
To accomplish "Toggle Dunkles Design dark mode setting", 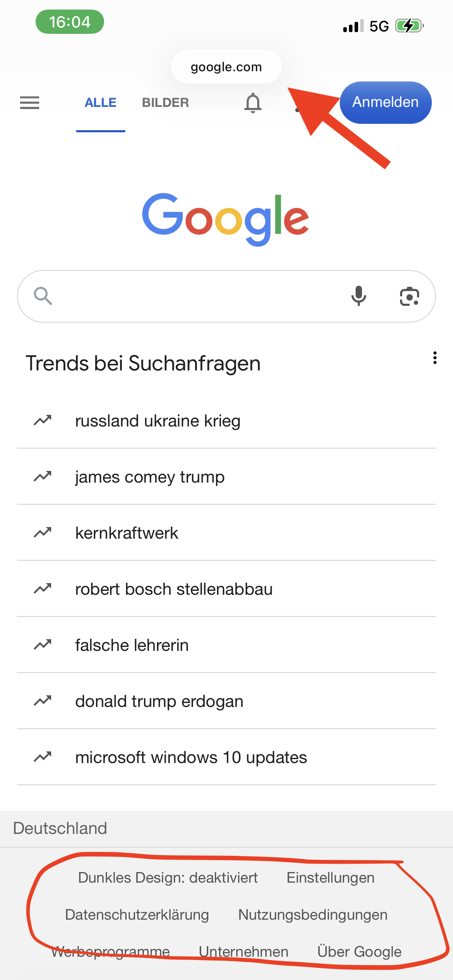I will tap(168, 878).
